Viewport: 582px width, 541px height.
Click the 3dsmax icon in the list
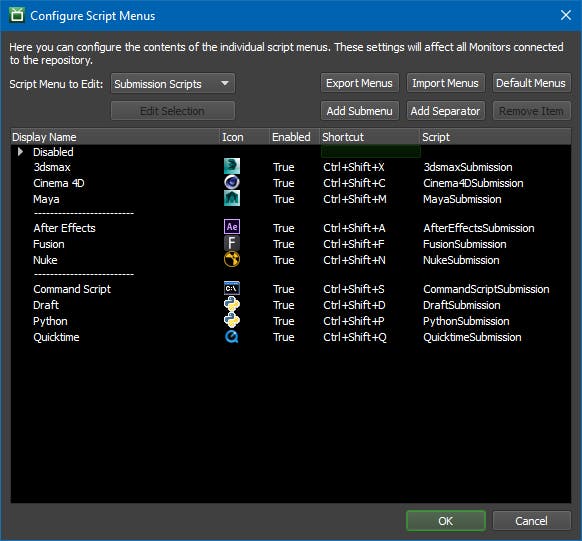[x=232, y=166]
